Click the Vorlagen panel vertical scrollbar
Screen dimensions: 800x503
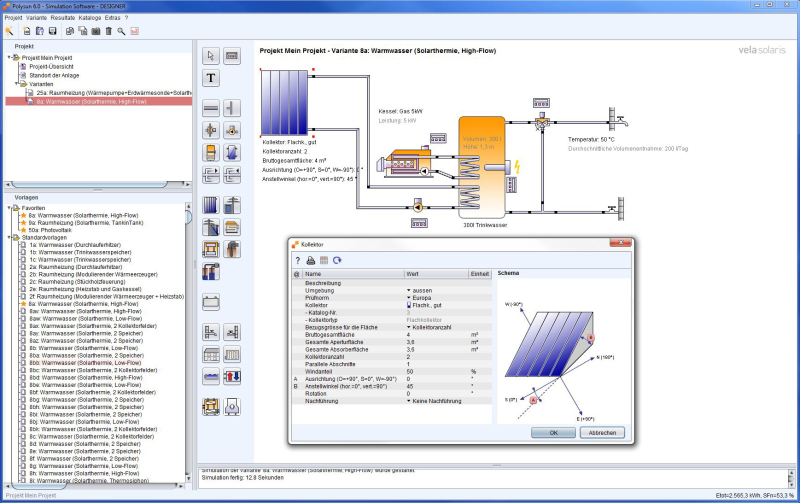click(188, 342)
